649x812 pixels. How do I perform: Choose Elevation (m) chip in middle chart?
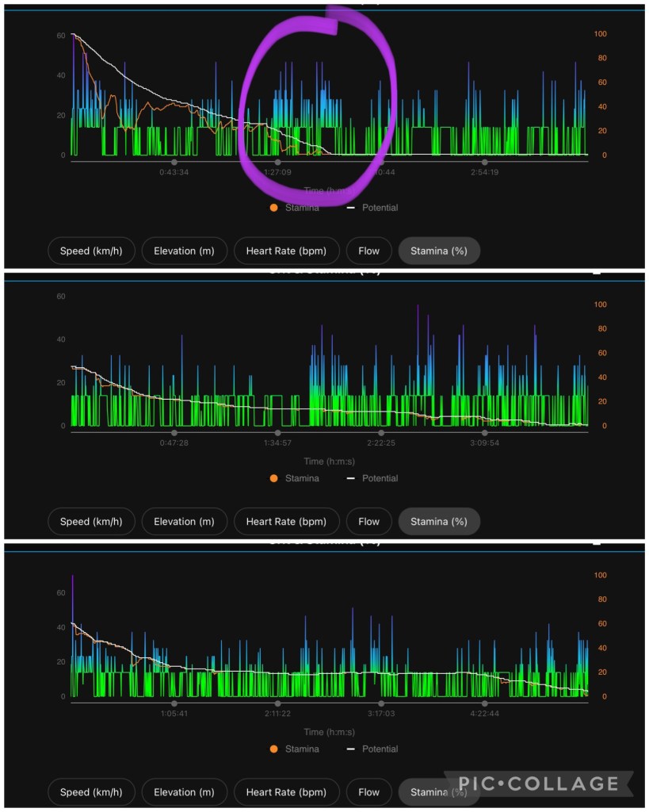coord(184,522)
